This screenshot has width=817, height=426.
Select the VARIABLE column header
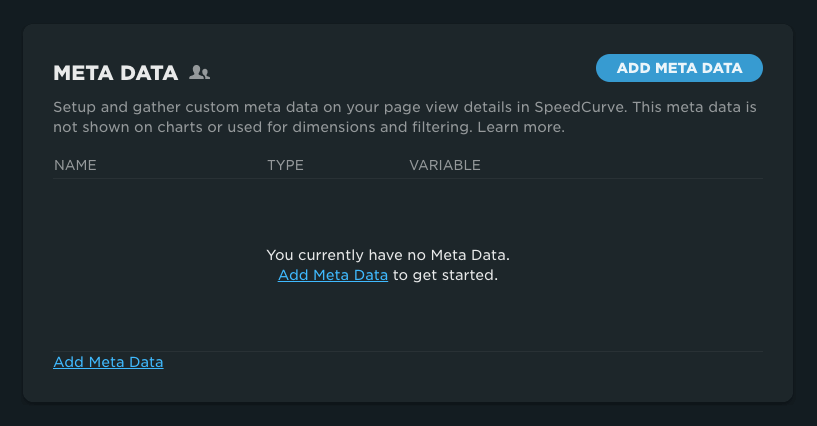point(445,165)
